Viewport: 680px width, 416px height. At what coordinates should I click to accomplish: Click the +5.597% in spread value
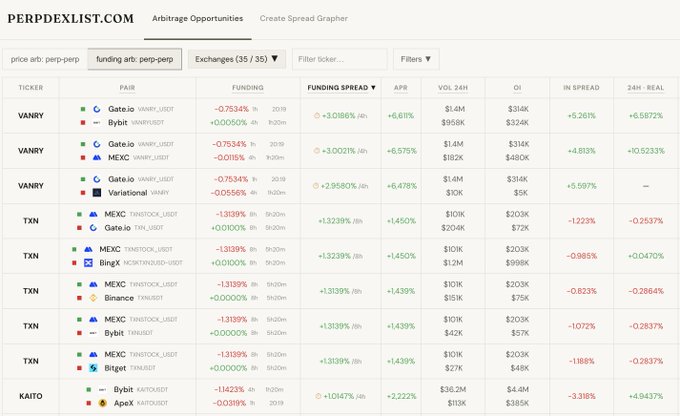(582, 186)
